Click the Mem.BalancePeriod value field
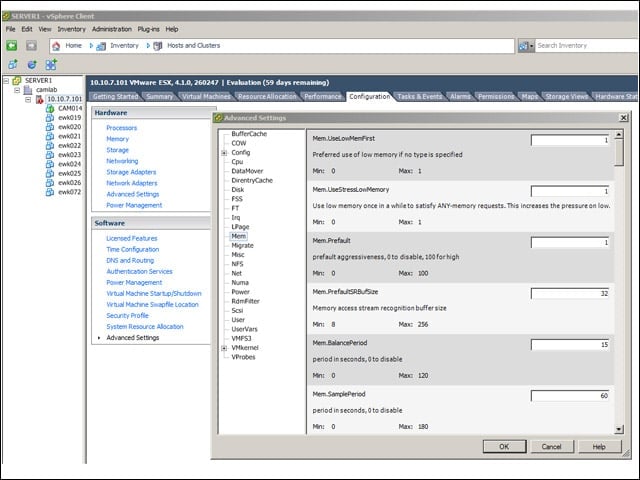The image size is (640, 480). tap(570, 344)
